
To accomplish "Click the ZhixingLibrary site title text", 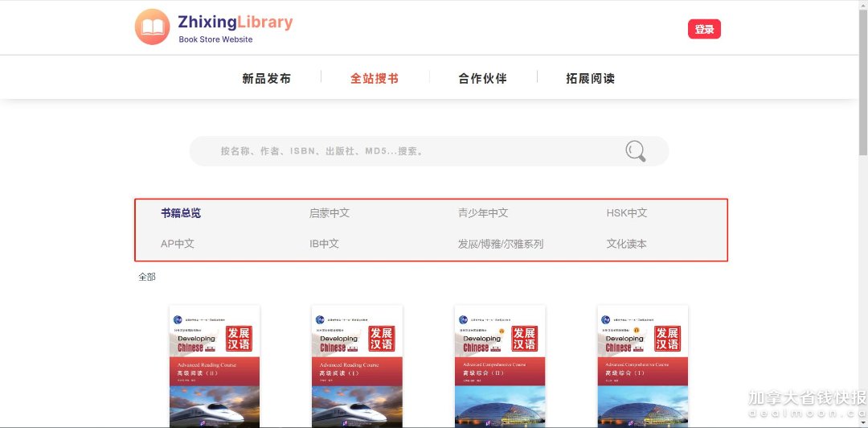I will click(235, 23).
